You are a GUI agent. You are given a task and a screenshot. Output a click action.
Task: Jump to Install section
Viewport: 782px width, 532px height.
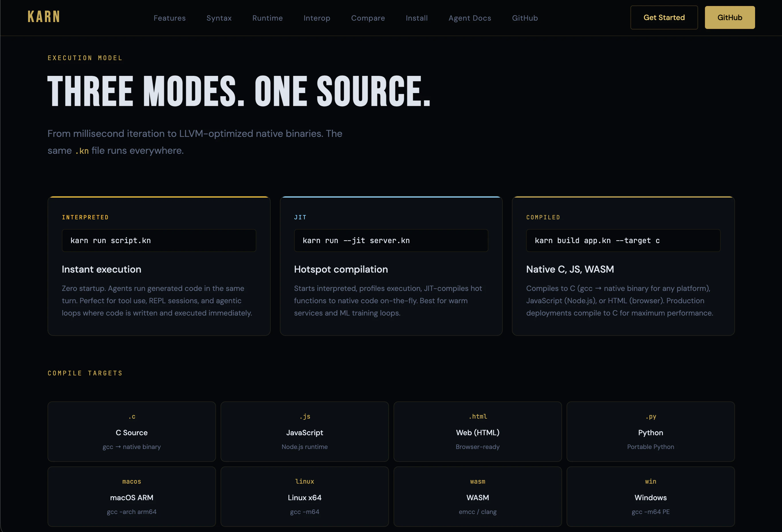click(x=416, y=18)
